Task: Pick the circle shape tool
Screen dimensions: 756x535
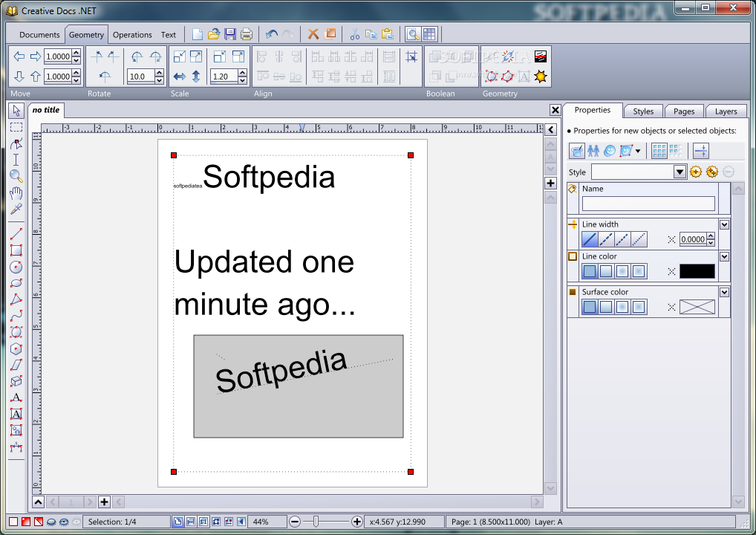Action: 16,267
